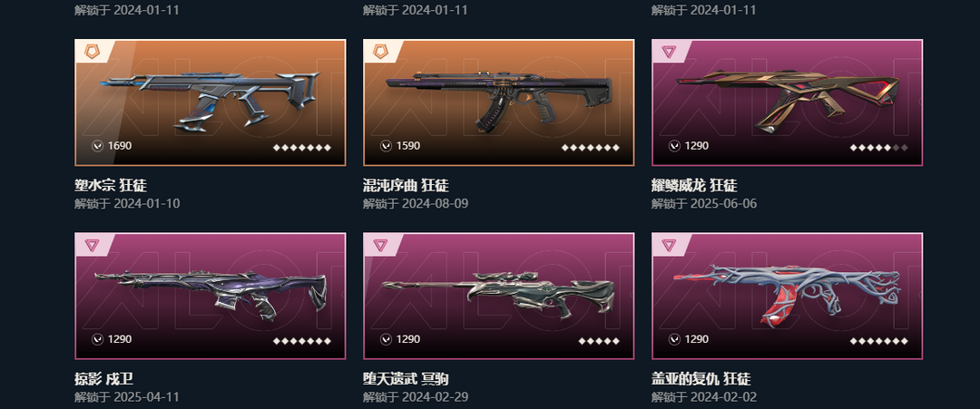The height and width of the screenshot is (409, 980).
Task: Click the VP icon on 堕天遗武 冥驹 card
Action: coord(386,340)
